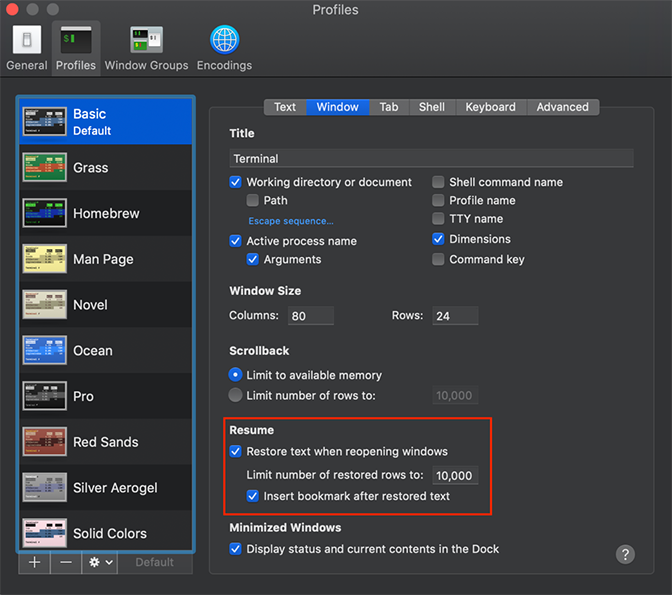Click the Columns input field
672x595 pixels.
tap(310, 316)
